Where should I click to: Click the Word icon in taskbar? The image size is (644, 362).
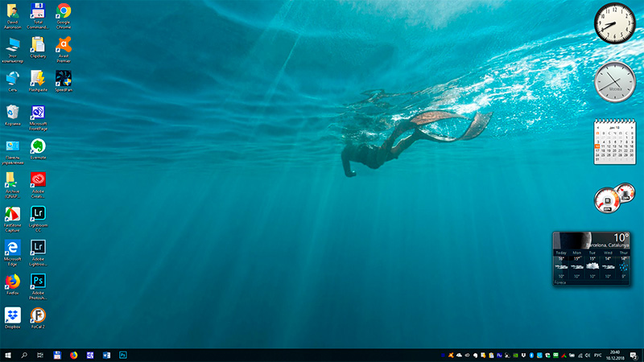[x=106, y=354]
